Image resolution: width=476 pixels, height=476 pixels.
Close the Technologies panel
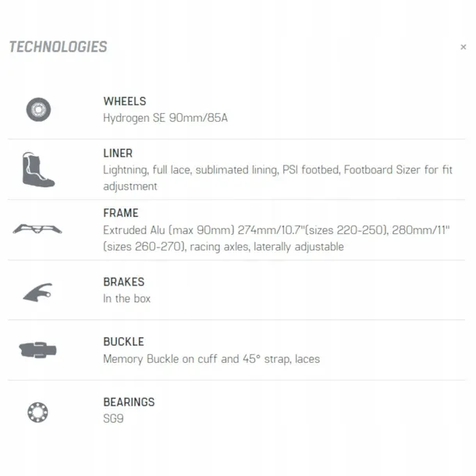point(464,47)
